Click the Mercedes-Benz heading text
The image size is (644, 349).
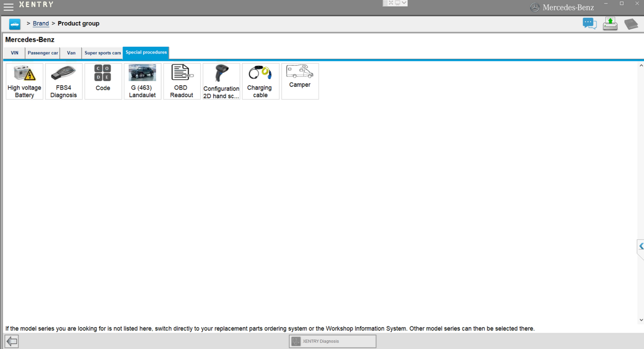tap(30, 39)
